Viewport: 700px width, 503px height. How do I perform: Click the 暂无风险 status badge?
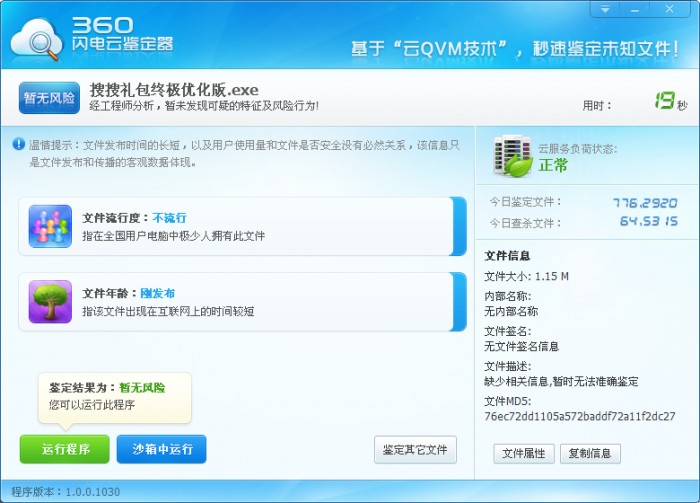[50, 98]
